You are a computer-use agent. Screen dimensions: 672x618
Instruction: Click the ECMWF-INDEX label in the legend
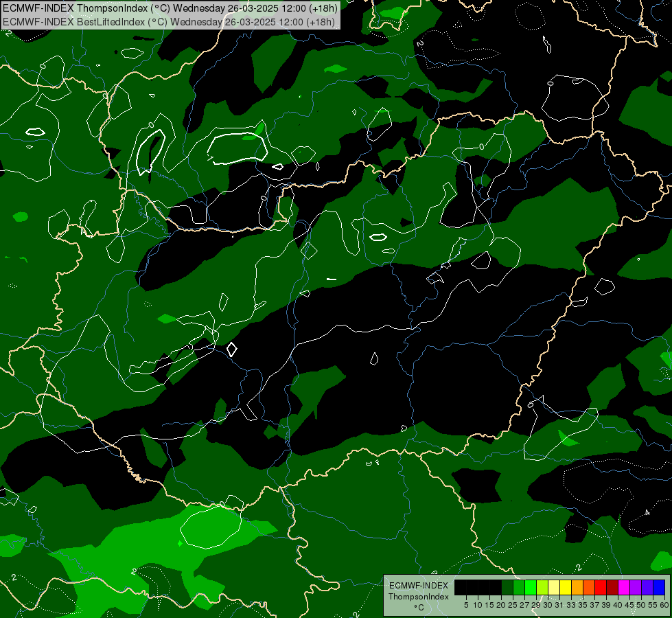(419, 586)
